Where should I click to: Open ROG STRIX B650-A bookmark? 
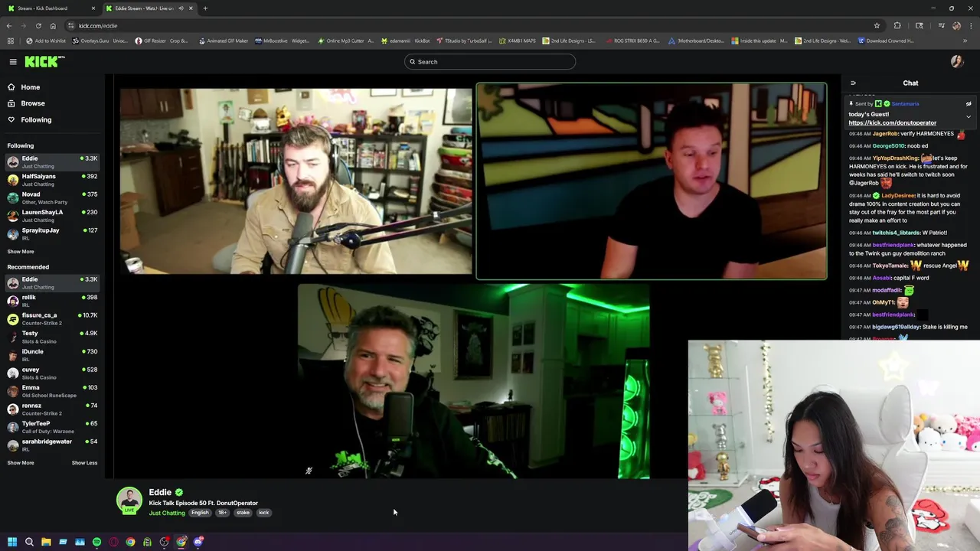[632, 41]
